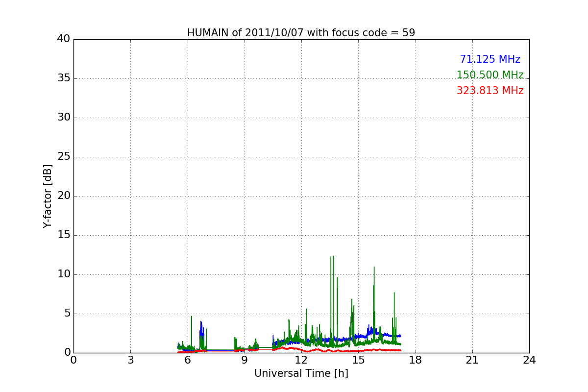The width and height of the screenshot is (588, 392).
Task: Click y-axis tick label 20
Action: [x=64, y=196]
